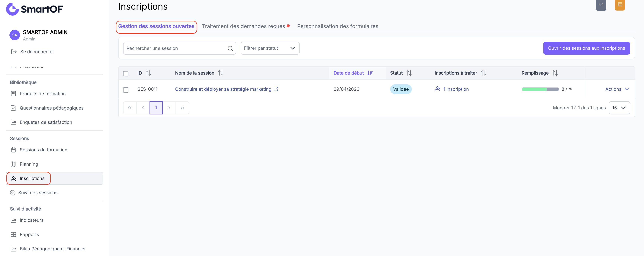Click the Remplissage progress bar
The image size is (644, 256).
tap(540, 89)
